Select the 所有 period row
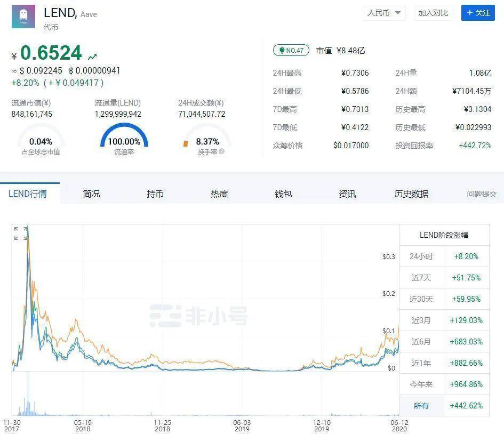The width and height of the screenshot is (504, 434). pos(444,405)
